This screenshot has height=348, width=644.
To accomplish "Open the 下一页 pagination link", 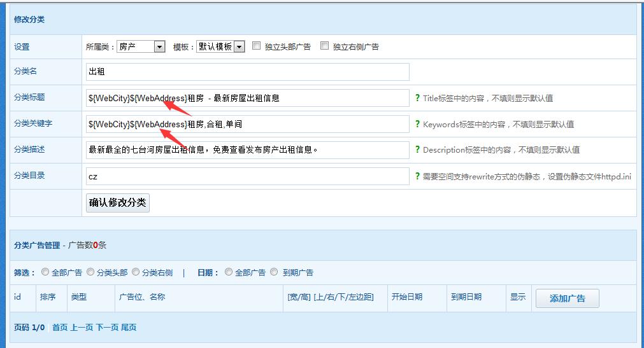I will tap(106, 327).
